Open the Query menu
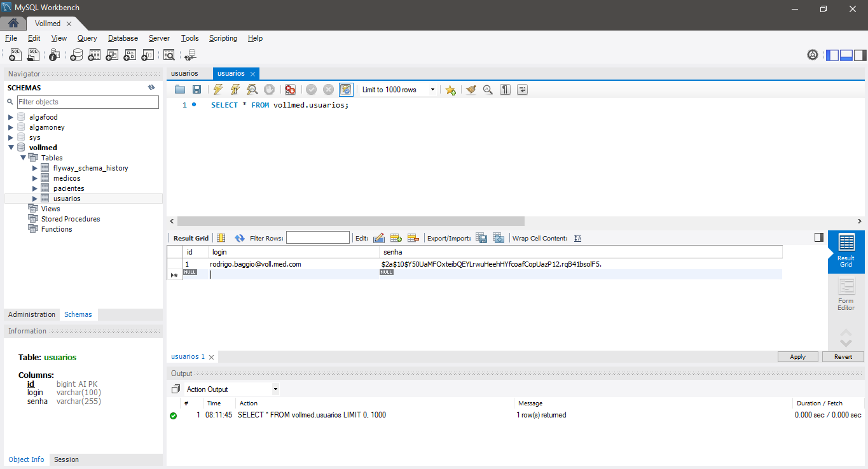 point(87,38)
